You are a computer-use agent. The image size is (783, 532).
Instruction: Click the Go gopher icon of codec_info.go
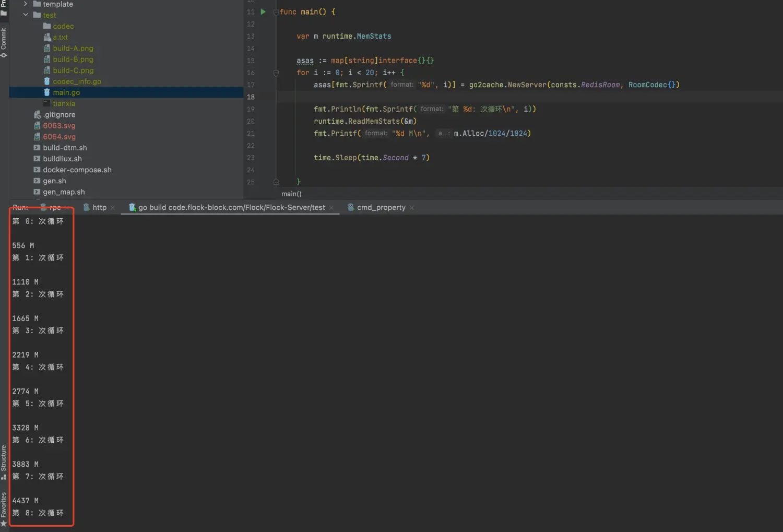point(47,81)
